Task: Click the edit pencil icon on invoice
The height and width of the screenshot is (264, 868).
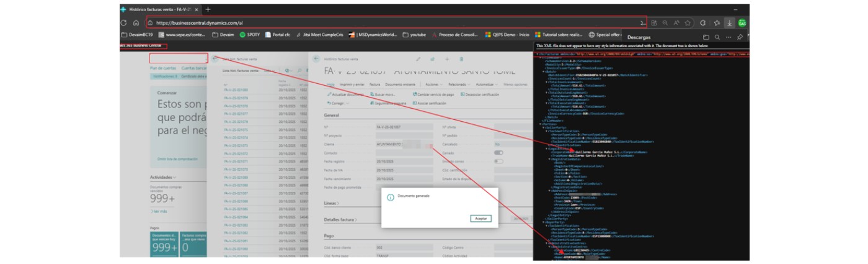Action: [x=418, y=59]
